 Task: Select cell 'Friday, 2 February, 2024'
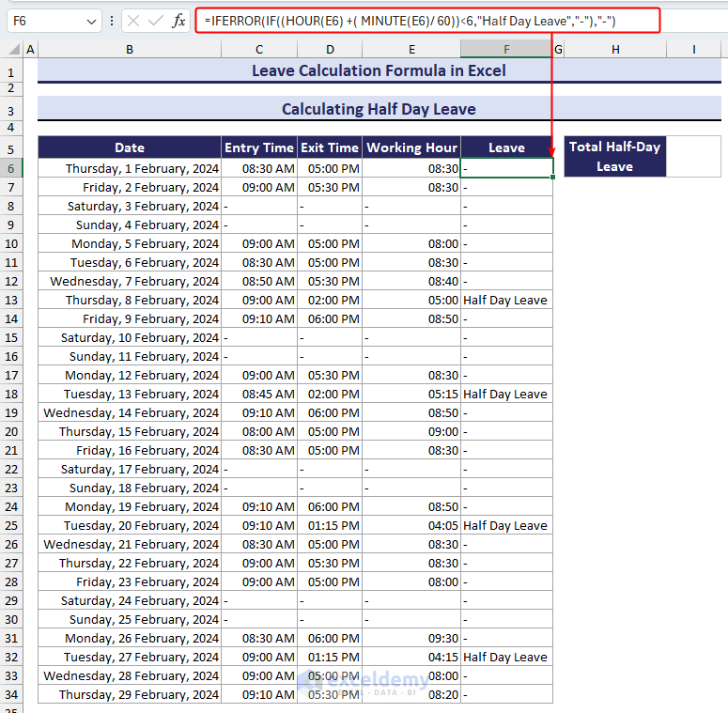[130, 188]
